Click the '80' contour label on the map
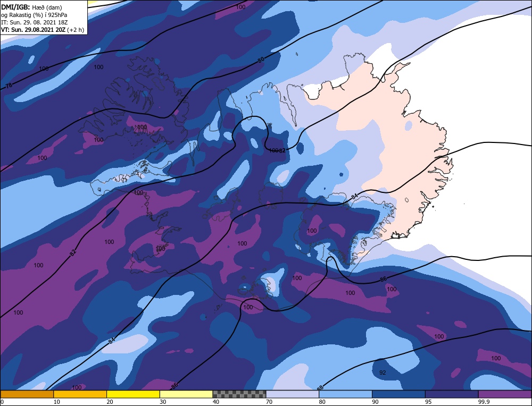Screen dimensions: 532x406 (261, 60)
